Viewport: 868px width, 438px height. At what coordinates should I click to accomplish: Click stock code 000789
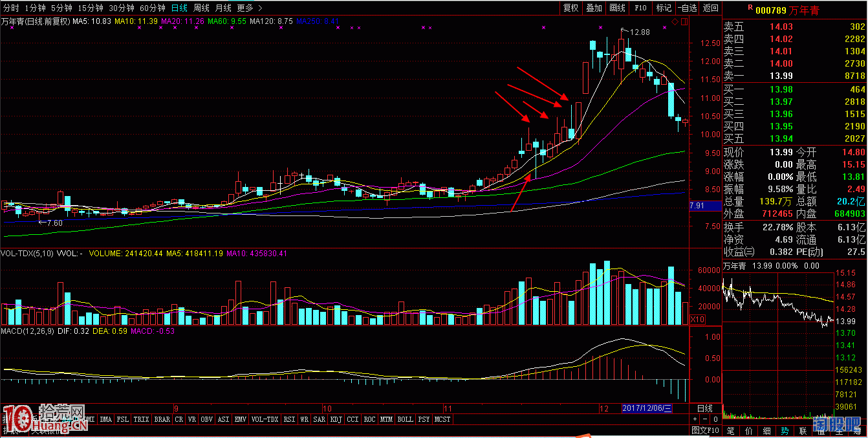coord(771,10)
